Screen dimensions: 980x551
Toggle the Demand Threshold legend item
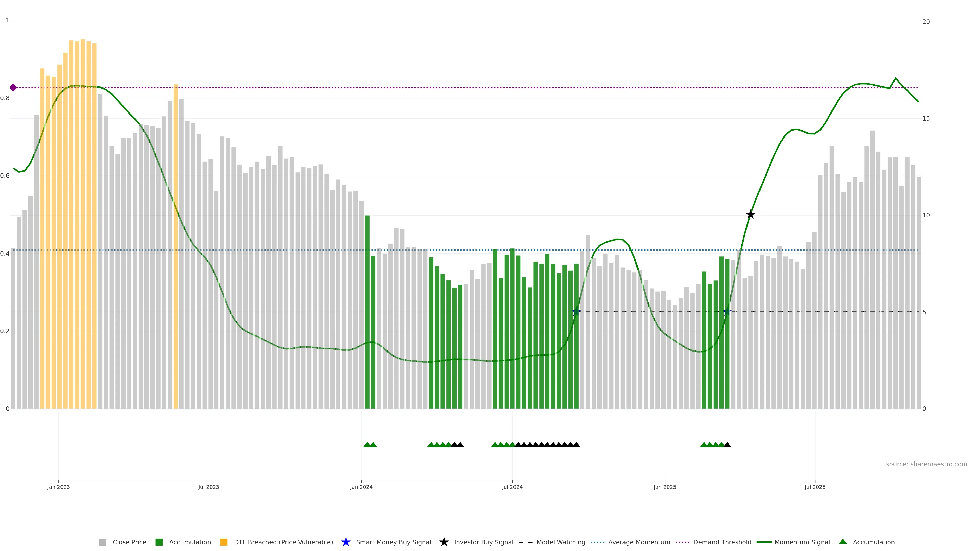[722, 542]
